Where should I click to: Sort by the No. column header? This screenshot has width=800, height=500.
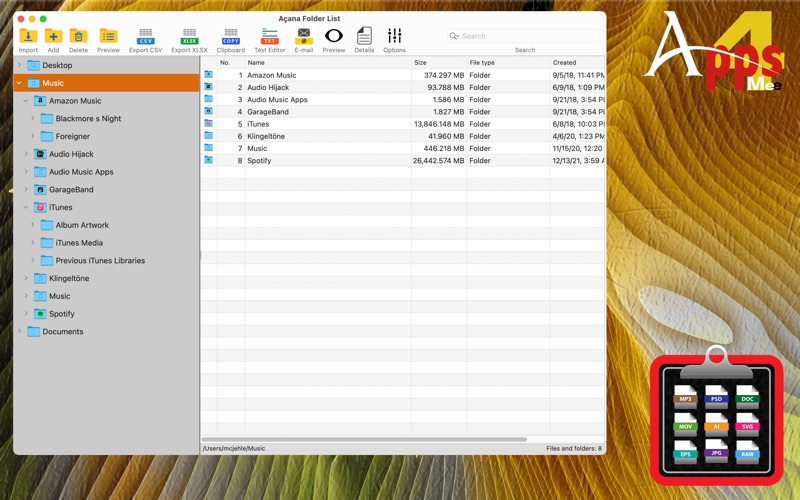(231, 62)
